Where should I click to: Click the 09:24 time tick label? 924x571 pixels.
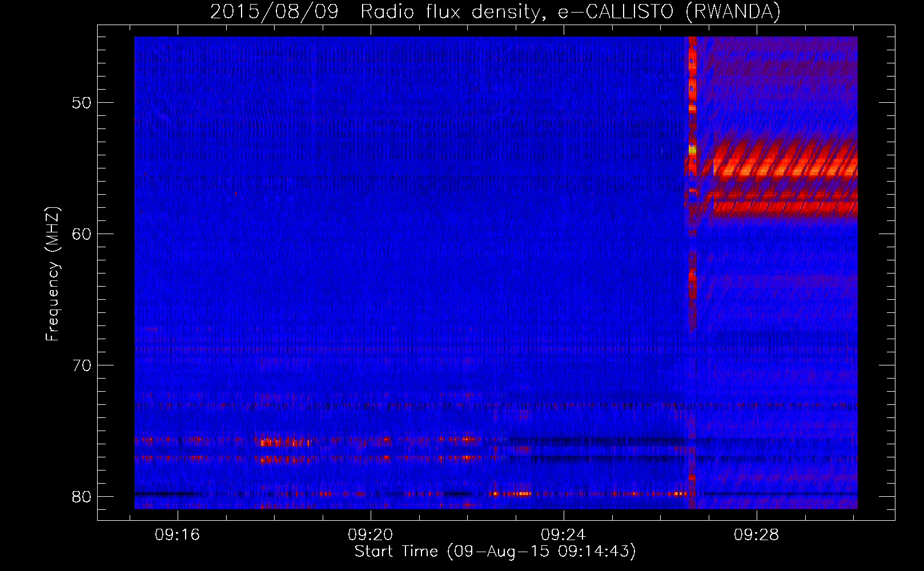[564, 535]
